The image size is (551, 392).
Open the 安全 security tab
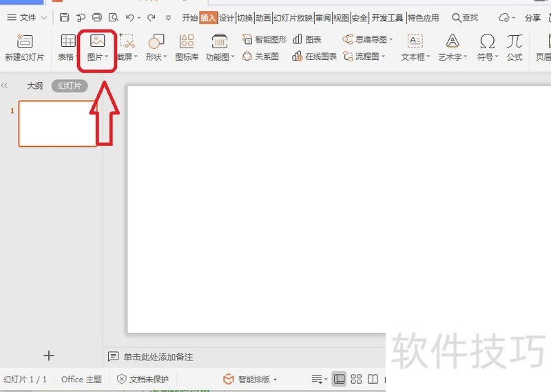coord(360,18)
